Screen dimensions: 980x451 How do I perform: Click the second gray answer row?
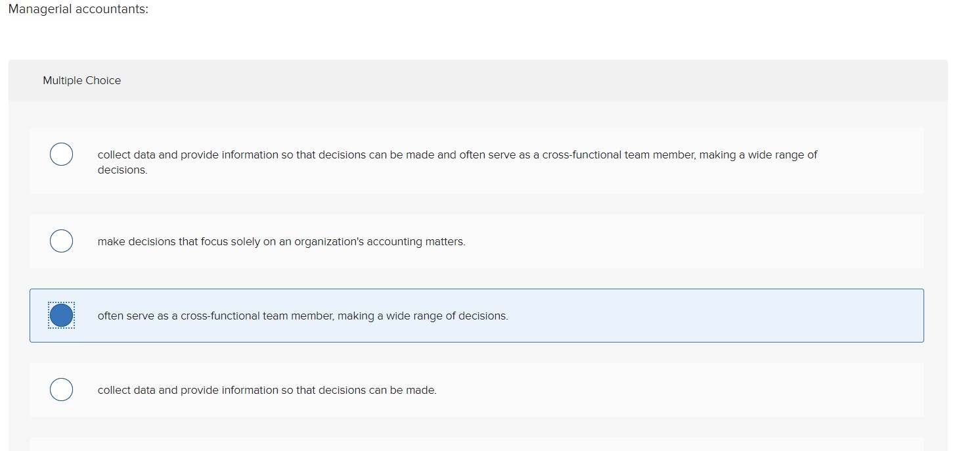pos(476,241)
